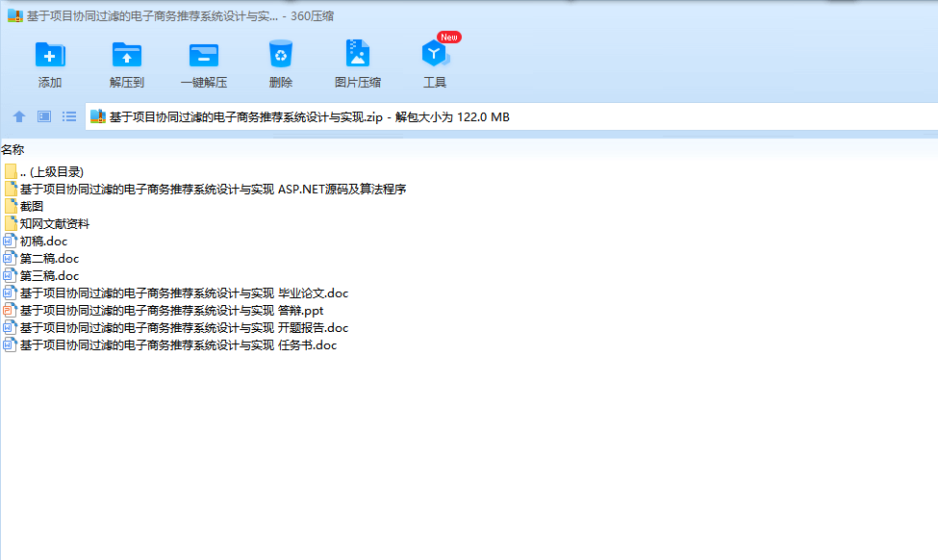Click the window title text 360压缩
Image resolution: width=938 pixels, height=560 pixels.
pyautogui.click(x=312, y=16)
